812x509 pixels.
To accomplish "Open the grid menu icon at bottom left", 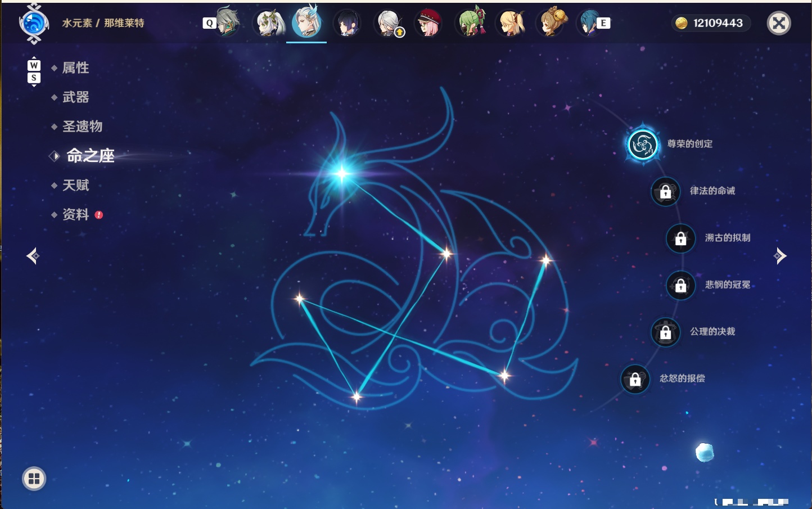I will point(34,479).
